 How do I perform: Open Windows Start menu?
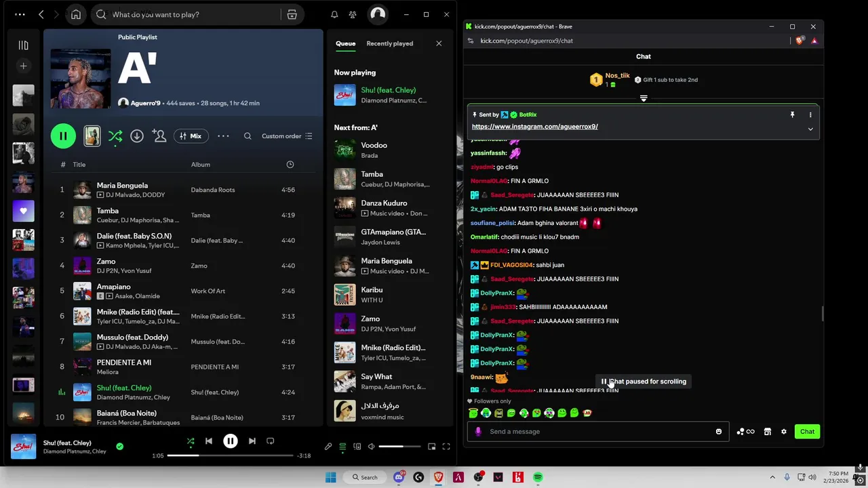pos(331,477)
